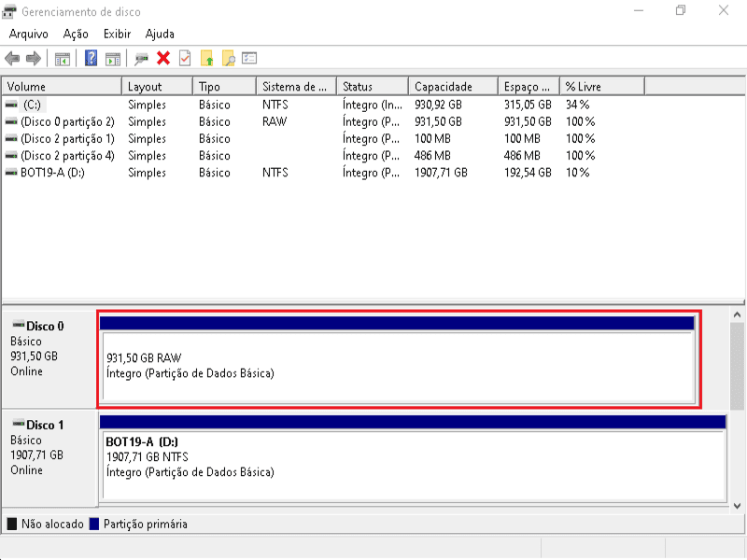747x560 pixels.
Task: Toggle the action pane icon
Action: [x=112, y=57]
